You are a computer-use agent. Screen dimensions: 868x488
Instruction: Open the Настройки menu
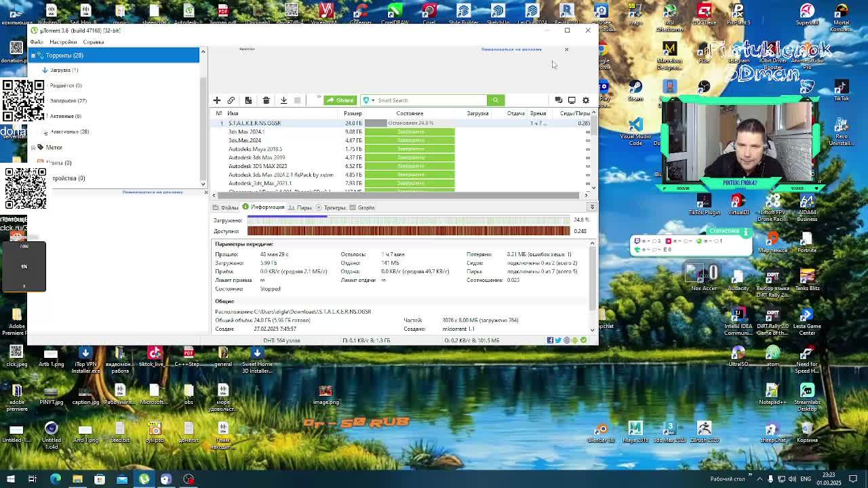click(x=63, y=42)
